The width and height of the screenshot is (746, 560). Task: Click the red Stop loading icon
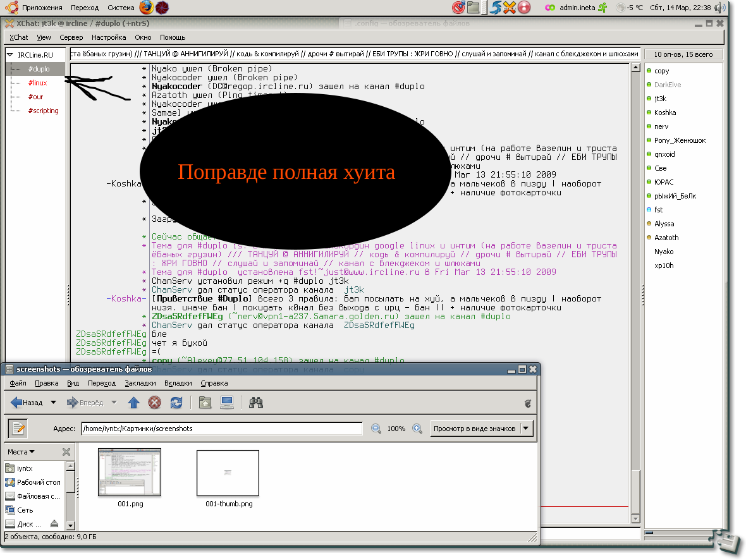(154, 403)
